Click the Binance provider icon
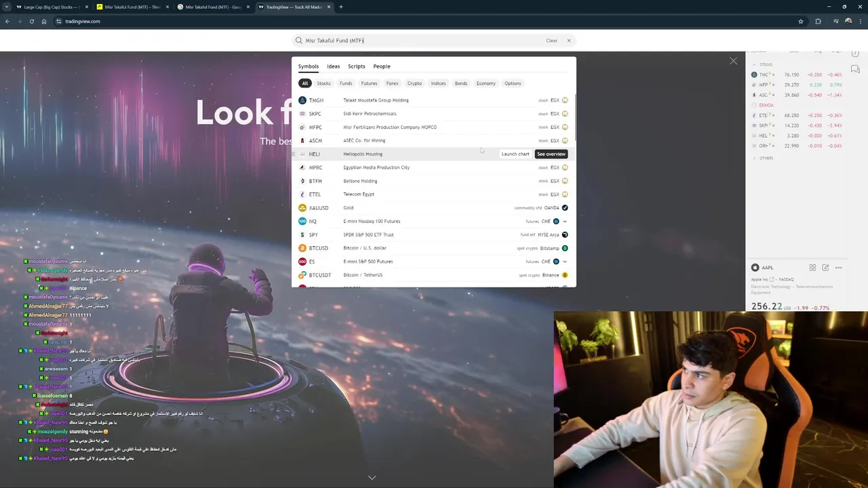 pos(565,275)
